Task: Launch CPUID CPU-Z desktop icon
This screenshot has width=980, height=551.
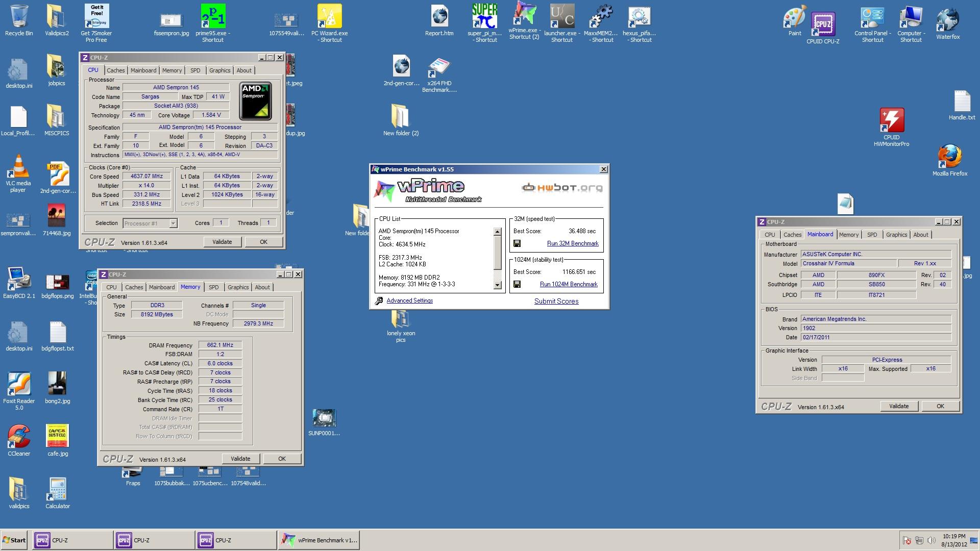Action: [823, 28]
